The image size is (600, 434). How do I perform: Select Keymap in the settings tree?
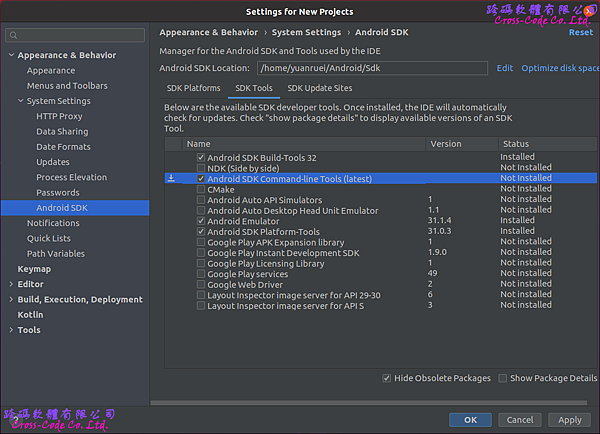[x=34, y=269]
